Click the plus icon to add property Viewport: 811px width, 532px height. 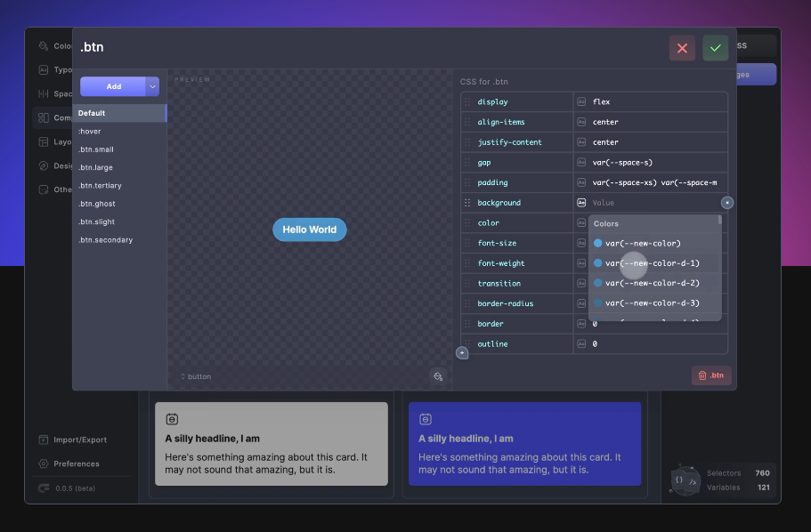(x=462, y=353)
